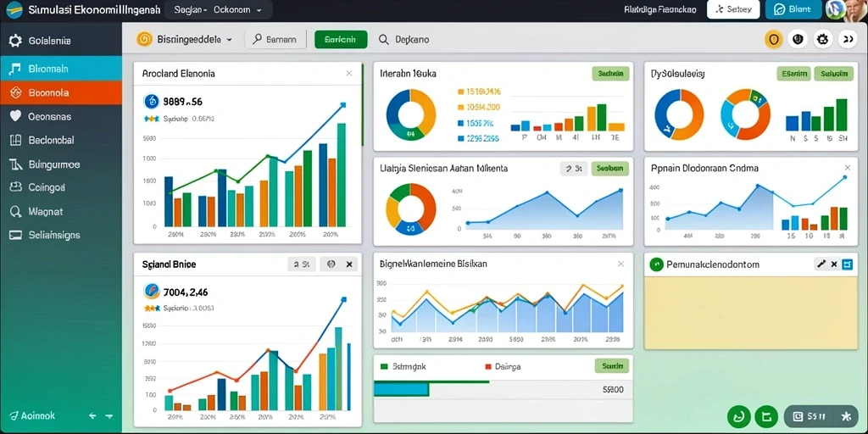Expand the Bisningeeddela dropdown
Screen dimensions: 868x434
coord(184,40)
